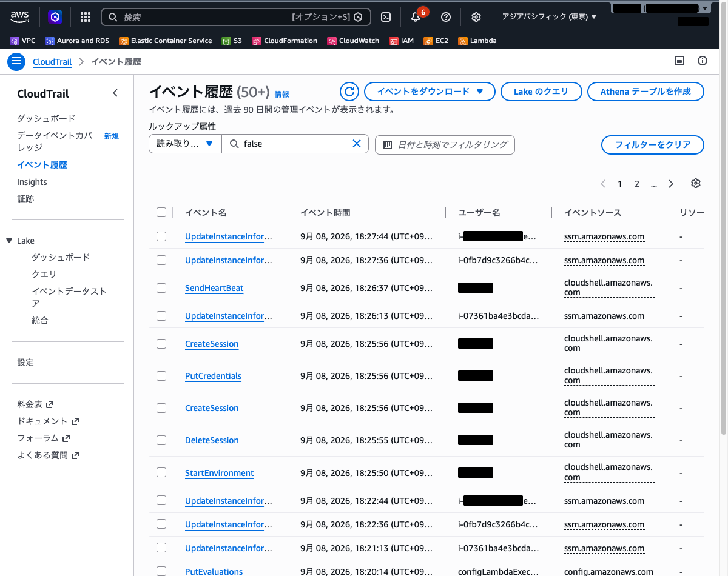Open the lookup attribute dropdown

tap(185, 144)
